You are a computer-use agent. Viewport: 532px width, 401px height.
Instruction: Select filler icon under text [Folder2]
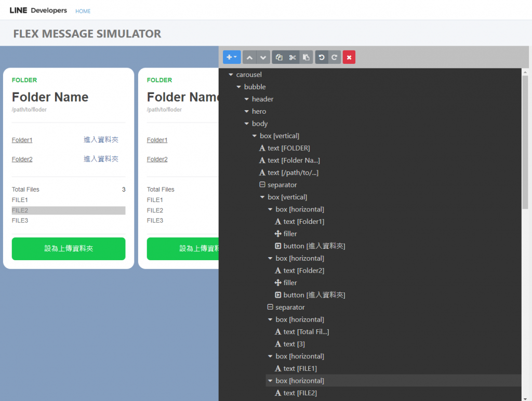278,283
